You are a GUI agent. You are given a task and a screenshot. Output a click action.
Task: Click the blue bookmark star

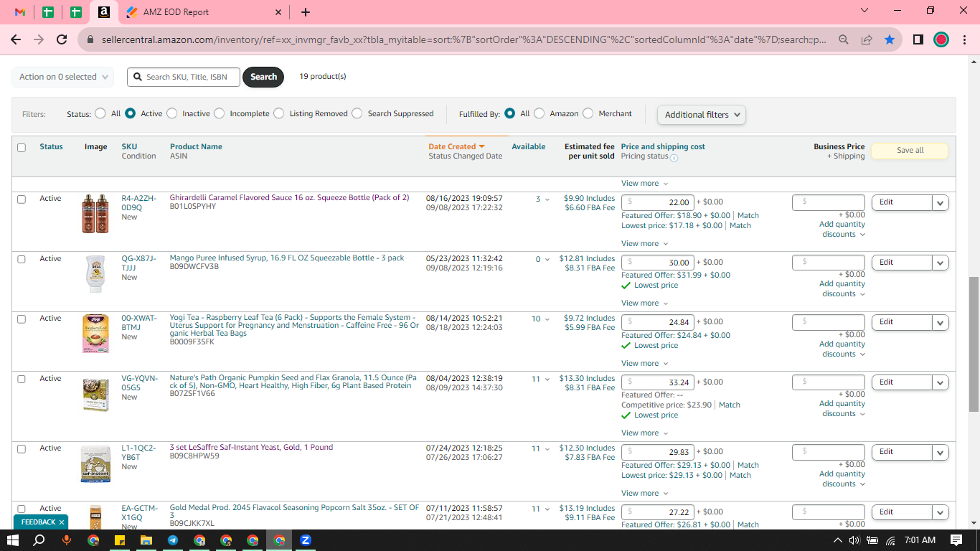click(x=890, y=40)
